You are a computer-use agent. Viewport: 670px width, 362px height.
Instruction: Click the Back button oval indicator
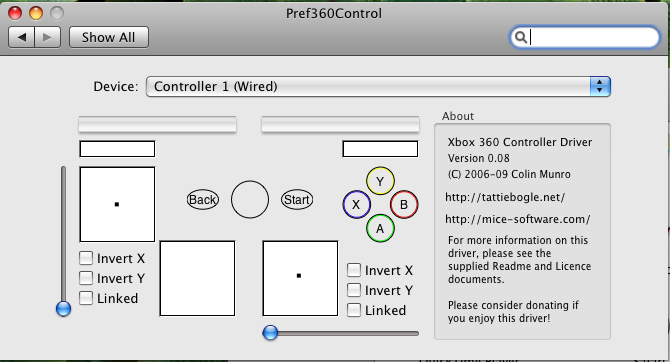point(203,200)
